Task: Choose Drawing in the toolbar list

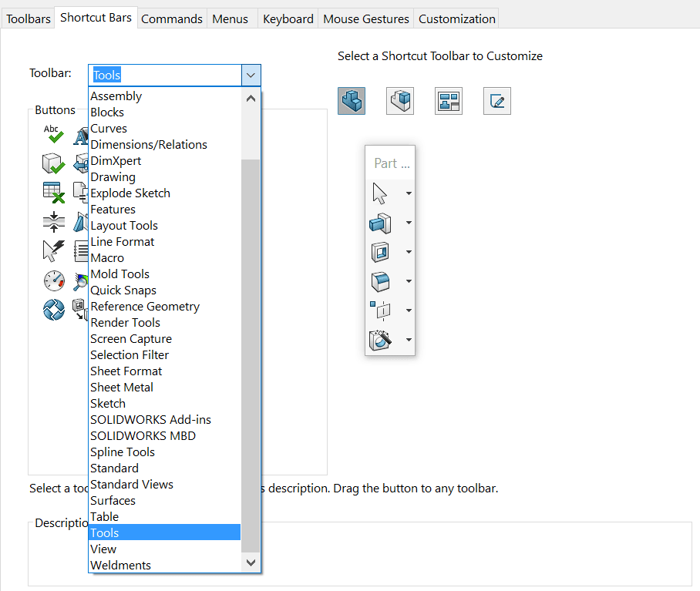Action: [x=165, y=176]
